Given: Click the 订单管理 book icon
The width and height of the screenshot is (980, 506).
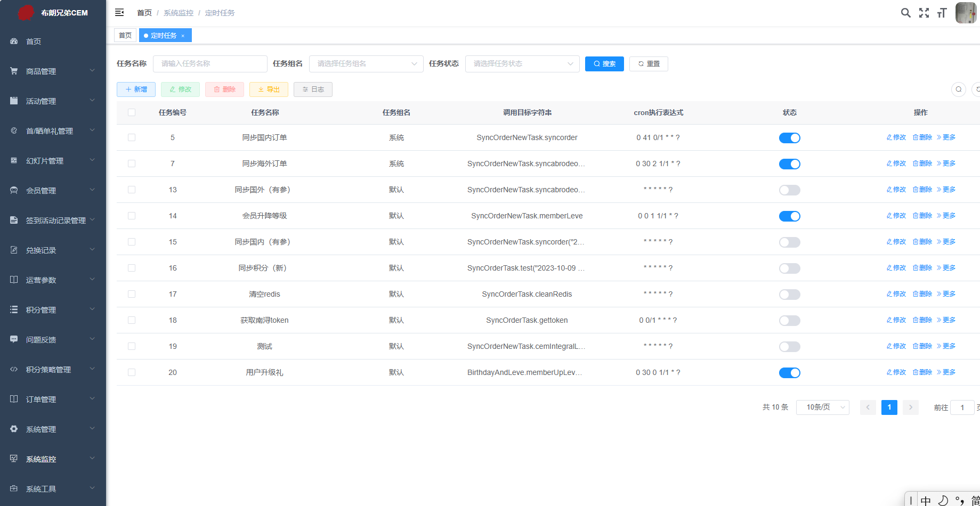Looking at the screenshot, I should 14,399.
